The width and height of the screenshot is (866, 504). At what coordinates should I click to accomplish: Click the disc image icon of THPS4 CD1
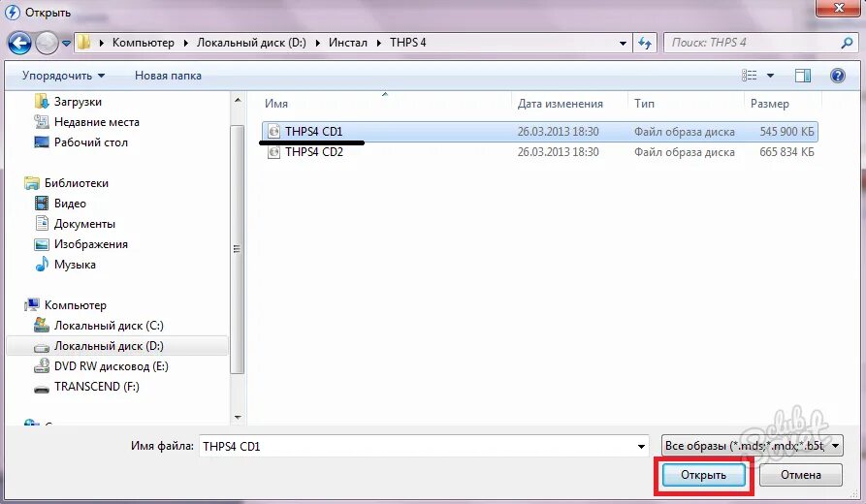point(273,132)
